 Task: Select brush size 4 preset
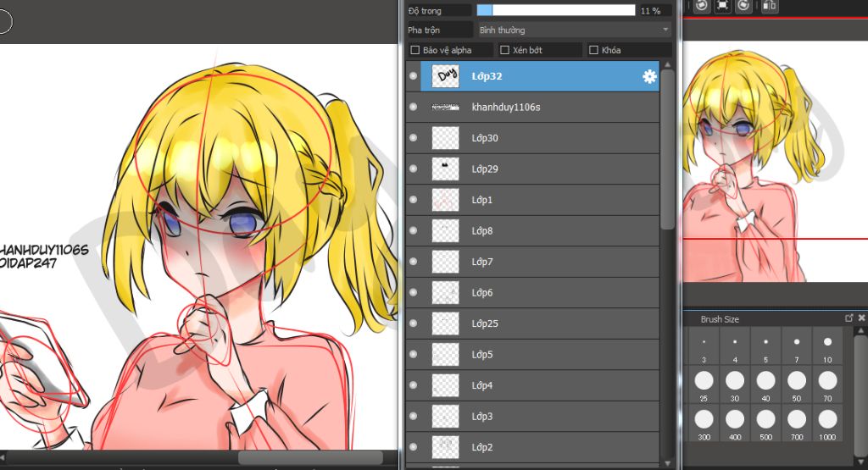point(735,346)
